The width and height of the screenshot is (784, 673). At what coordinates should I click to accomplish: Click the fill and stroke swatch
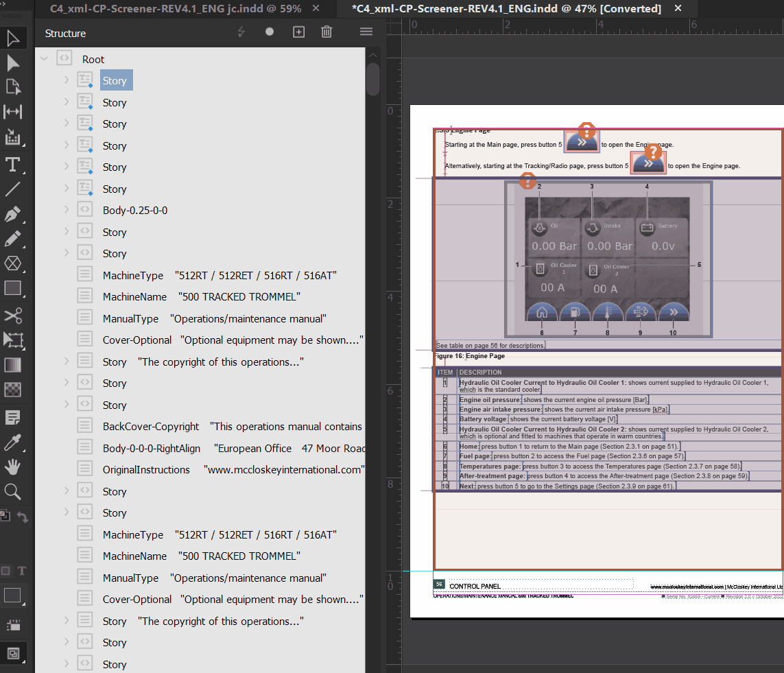5,515
